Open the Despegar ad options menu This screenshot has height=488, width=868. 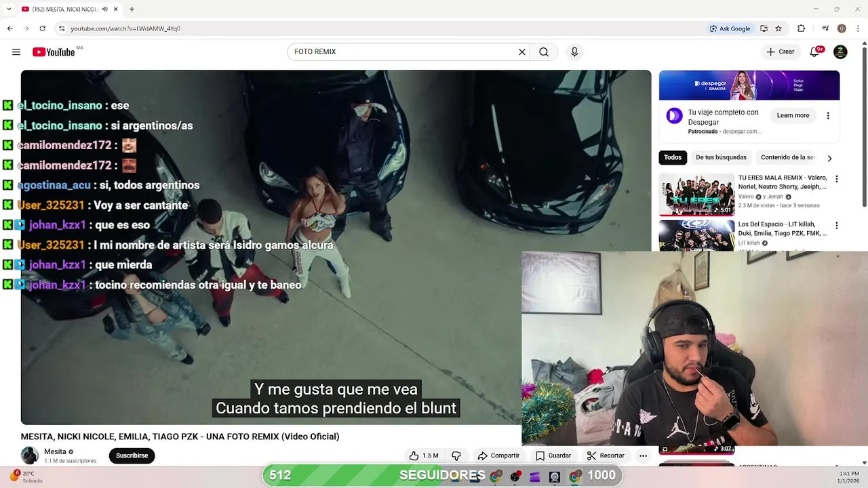pyautogui.click(x=828, y=116)
